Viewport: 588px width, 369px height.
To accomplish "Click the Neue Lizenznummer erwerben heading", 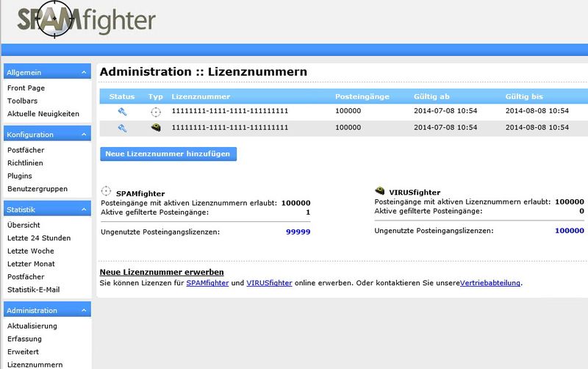I will 162,272.
